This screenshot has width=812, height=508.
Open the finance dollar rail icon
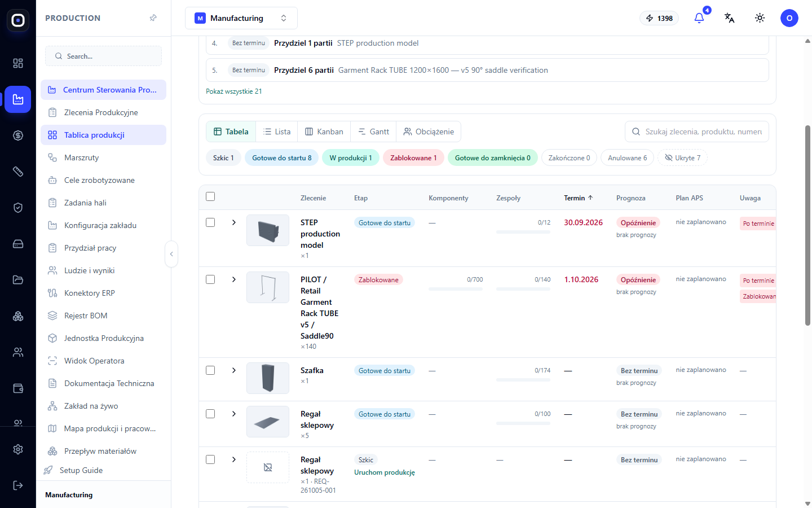[x=18, y=135]
